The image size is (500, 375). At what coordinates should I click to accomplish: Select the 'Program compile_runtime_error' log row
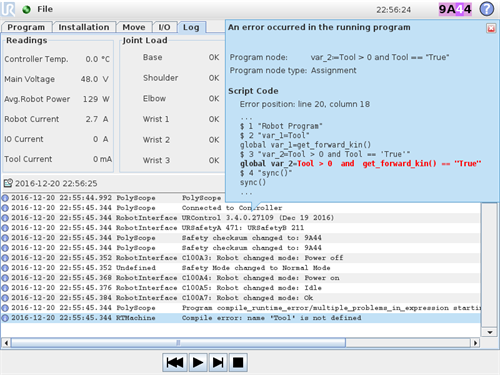pyautogui.click(x=240, y=308)
